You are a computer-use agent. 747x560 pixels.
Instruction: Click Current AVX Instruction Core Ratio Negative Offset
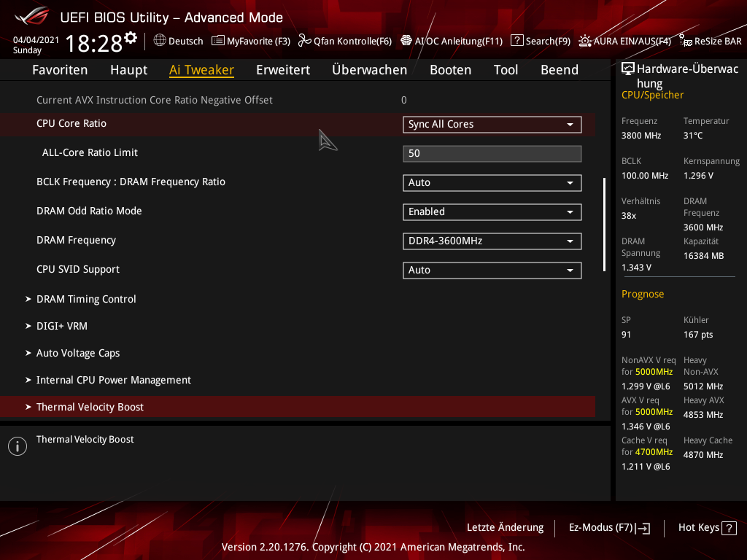pyautogui.click(x=155, y=100)
